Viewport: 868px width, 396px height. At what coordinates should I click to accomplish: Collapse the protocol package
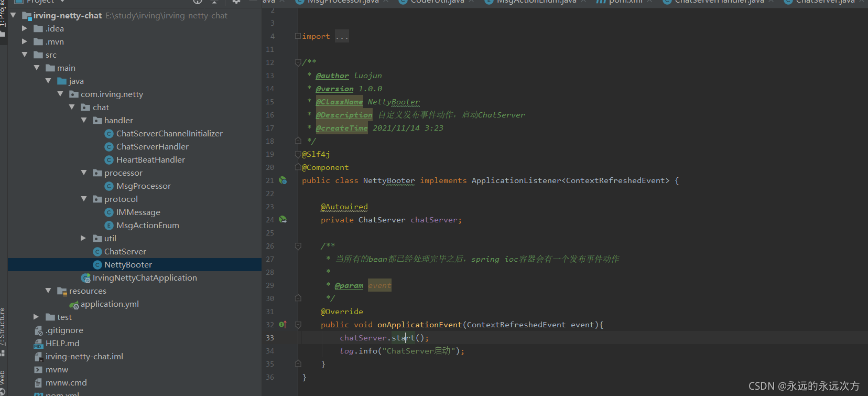[84, 199]
